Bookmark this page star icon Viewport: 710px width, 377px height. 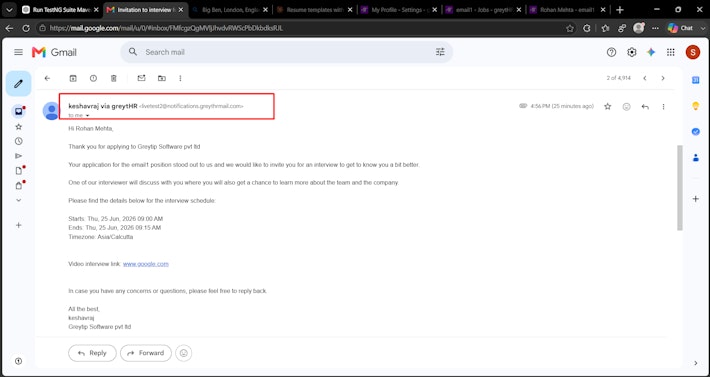(x=570, y=28)
